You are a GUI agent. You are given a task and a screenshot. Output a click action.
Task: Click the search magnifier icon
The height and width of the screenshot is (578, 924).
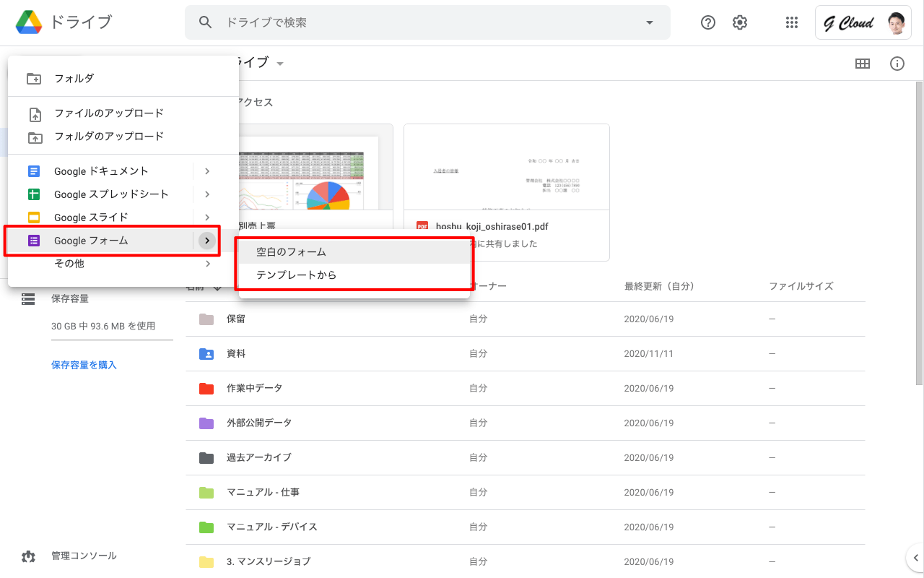pos(206,22)
